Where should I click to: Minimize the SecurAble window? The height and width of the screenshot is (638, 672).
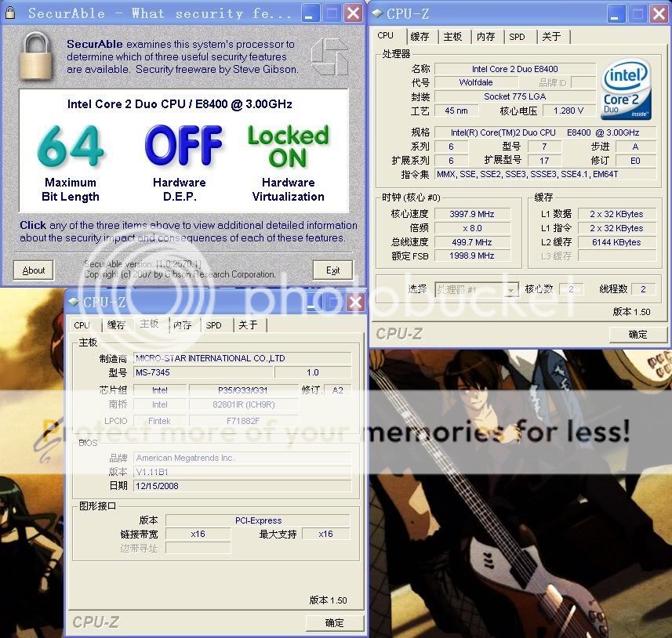[x=310, y=13]
